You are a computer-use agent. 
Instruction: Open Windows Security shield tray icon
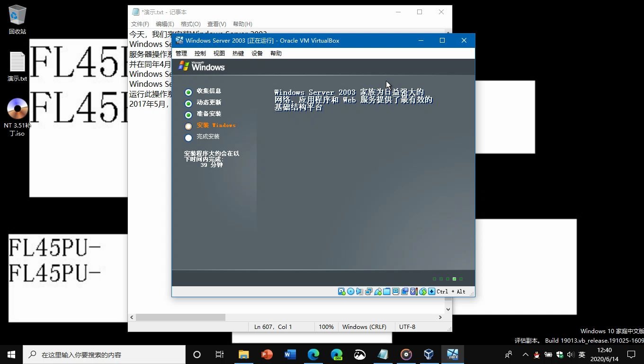click(560, 355)
